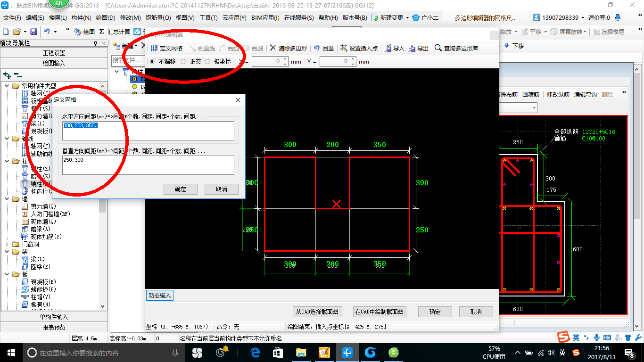Viewport: 644px width, 362px height.
Task: Click the 报表预览 button
Action: click(54, 327)
